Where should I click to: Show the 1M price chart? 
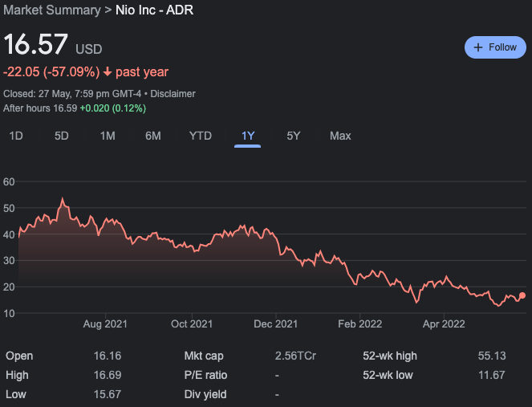pyautogui.click(x=108, y=136)
